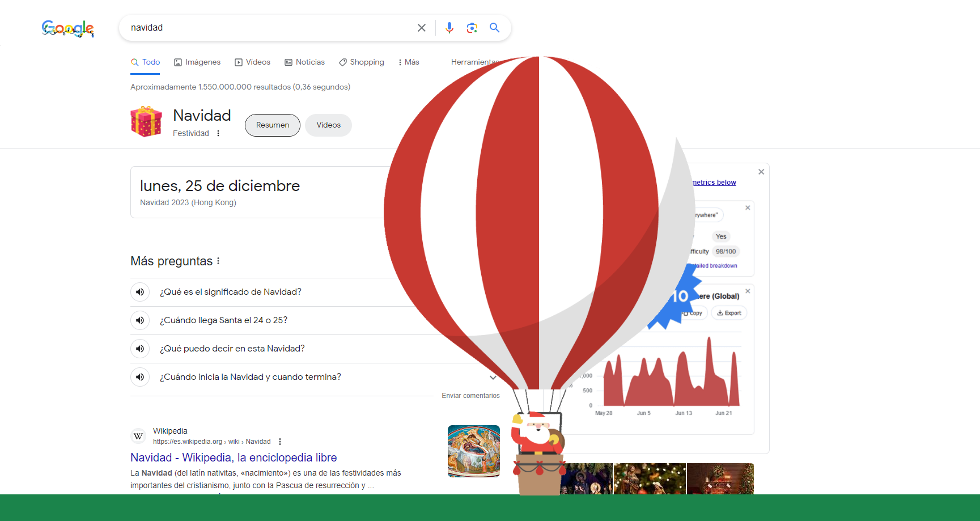Switch to the Imágenes tab
The image size is (980, 521).
[x=197, y=62]
